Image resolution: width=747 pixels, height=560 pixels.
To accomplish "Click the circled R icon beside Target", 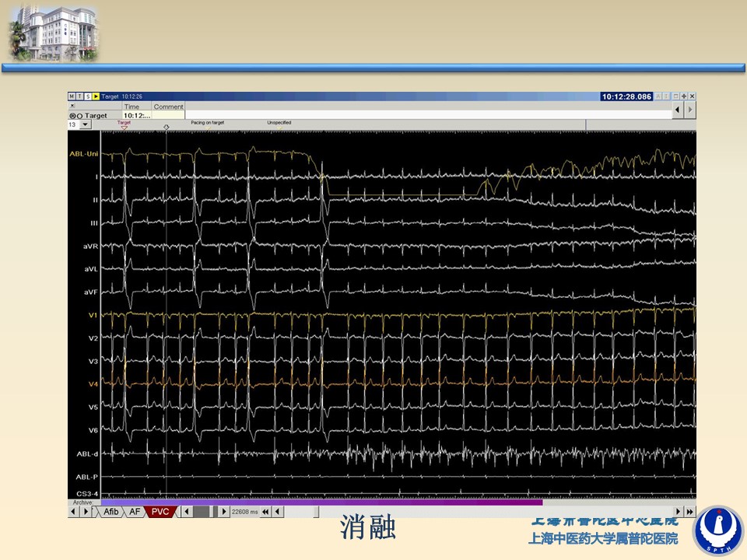I will pyautogui.click(x=72, y=116).
